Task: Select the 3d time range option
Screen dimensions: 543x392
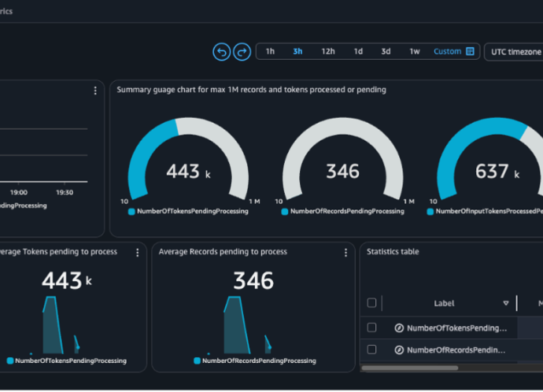Action: coord(386,52)
